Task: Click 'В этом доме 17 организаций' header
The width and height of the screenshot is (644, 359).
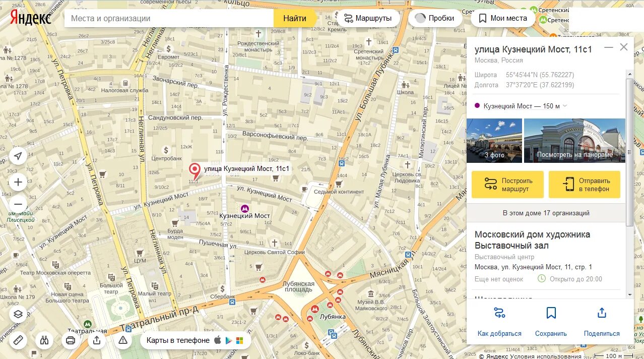Action: click(546, 213)
